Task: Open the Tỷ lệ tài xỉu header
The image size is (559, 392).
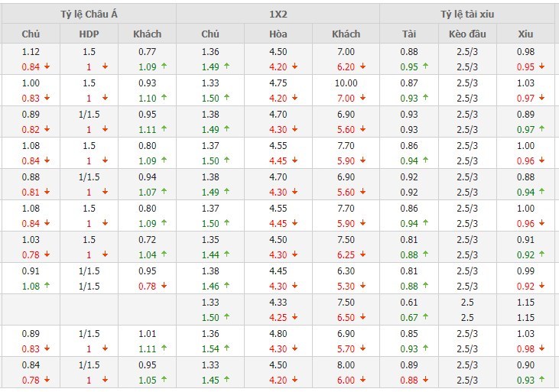Action: click(466, 14)
